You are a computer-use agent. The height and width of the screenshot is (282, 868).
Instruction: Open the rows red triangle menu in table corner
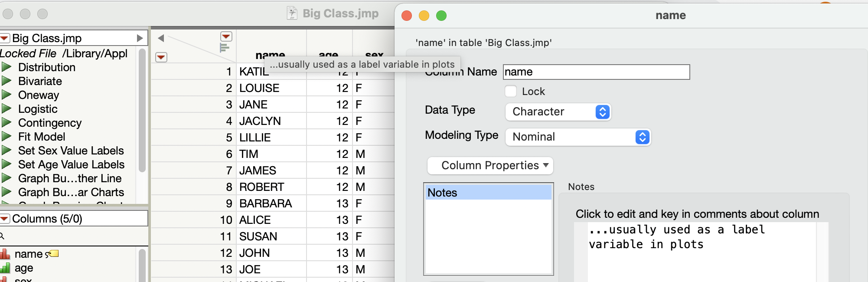[x=161, y=57]
